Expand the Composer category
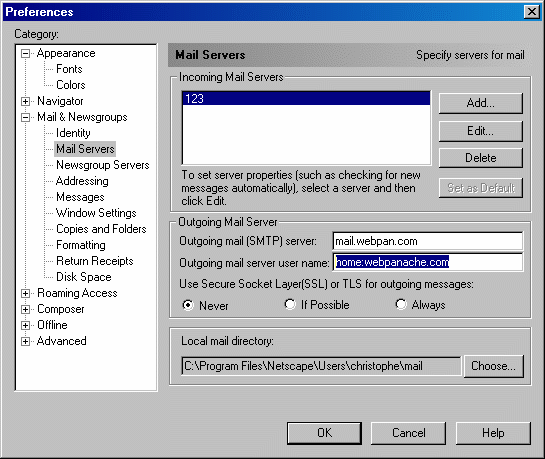This screenshot has width=545, height=459. coord(25,309)
